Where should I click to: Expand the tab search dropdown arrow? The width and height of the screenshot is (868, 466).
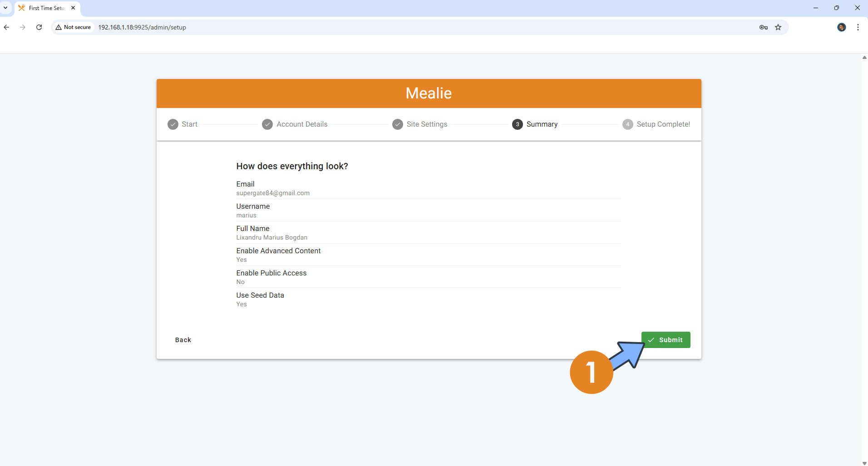(5, 8)
